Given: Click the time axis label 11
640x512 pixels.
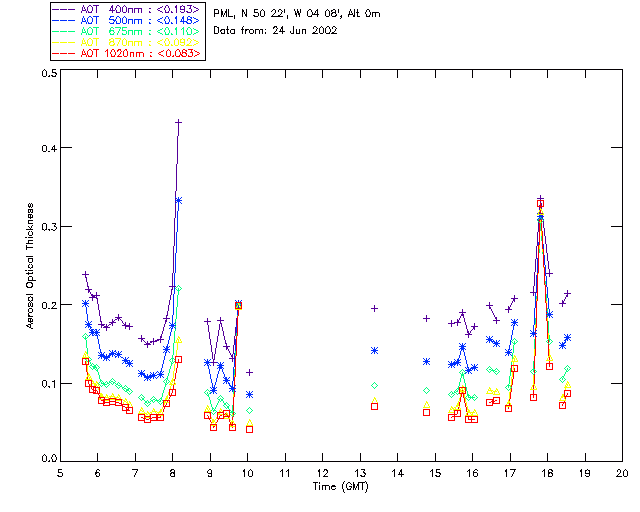Looking at the screenshot, I should pyautogui.click(x=285, y=473).
